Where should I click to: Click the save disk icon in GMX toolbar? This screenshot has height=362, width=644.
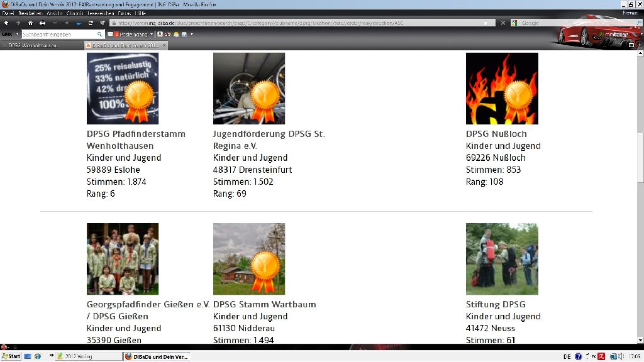(x=184, y=35)
